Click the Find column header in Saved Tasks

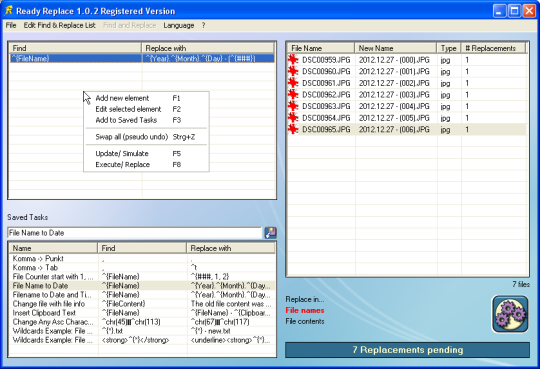pos(142,248)
